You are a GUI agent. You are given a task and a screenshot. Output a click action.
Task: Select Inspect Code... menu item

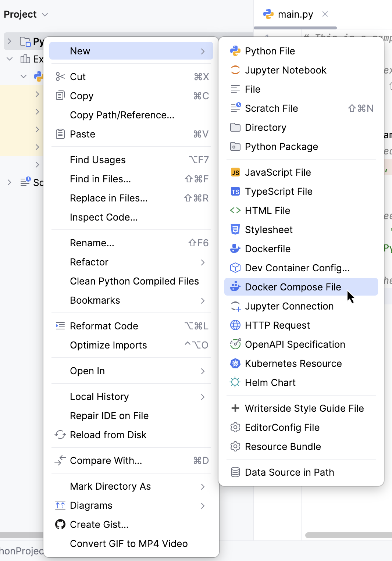tap(131, 217)
